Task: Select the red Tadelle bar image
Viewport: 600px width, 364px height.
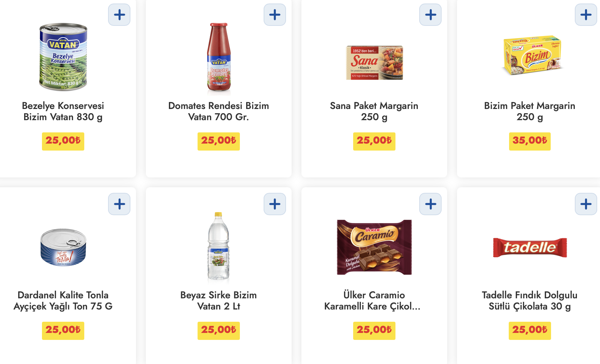Action: click(530, 247)
